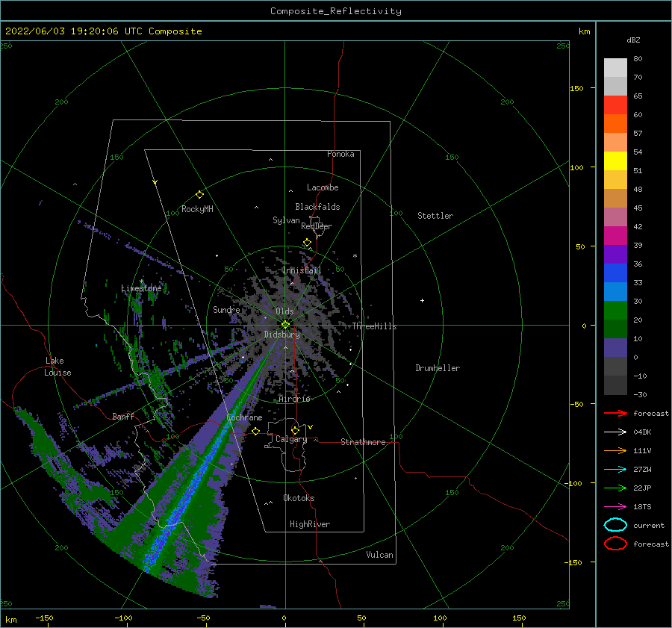The height and width of the screenshot is (628, 672).
Task: Click the Lacombe town label
Action: 323,187
